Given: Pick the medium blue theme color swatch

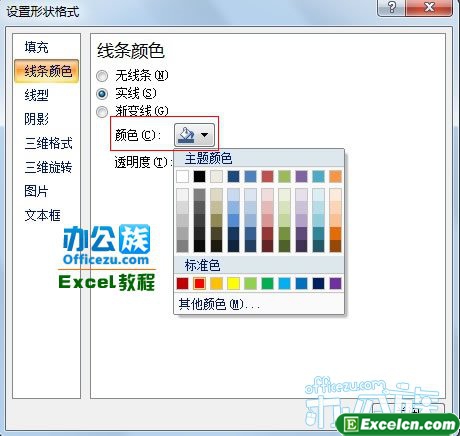Looking at the screenshot, I should [250, 176].
